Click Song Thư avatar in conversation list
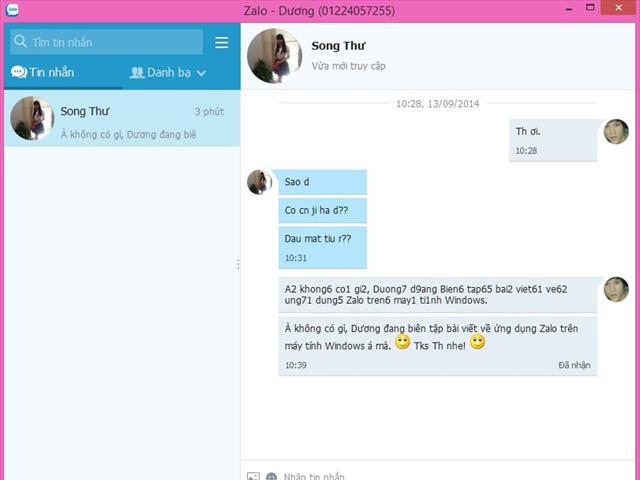This screenshot has height=480, width=640. [32, 118]
